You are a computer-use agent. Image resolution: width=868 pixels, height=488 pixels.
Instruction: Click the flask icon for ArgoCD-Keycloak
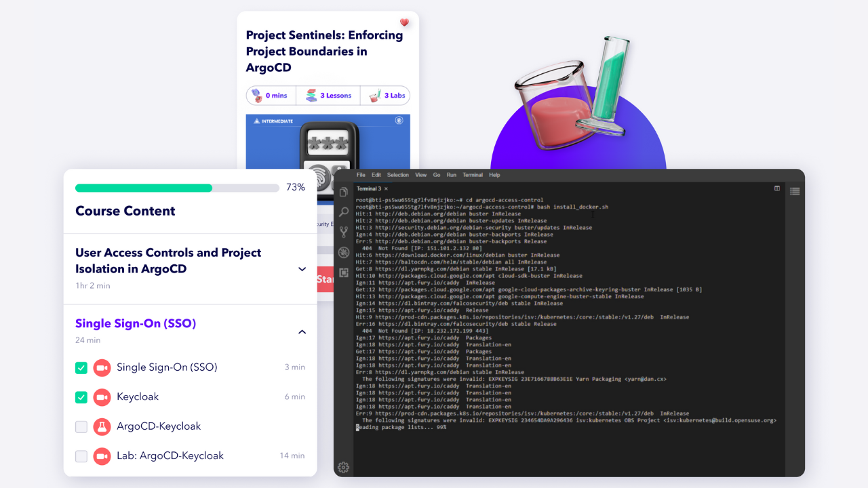click(102, 426)
